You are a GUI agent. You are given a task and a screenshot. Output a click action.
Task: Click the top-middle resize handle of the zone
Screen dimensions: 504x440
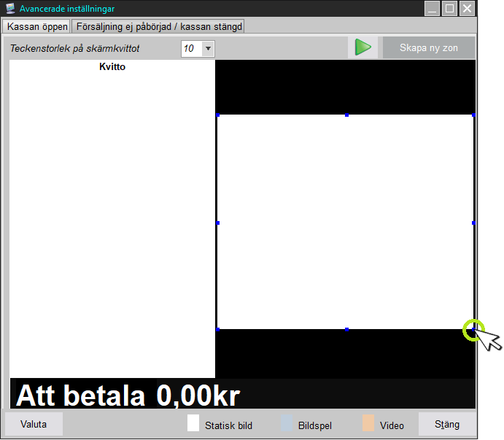(346, 115)
